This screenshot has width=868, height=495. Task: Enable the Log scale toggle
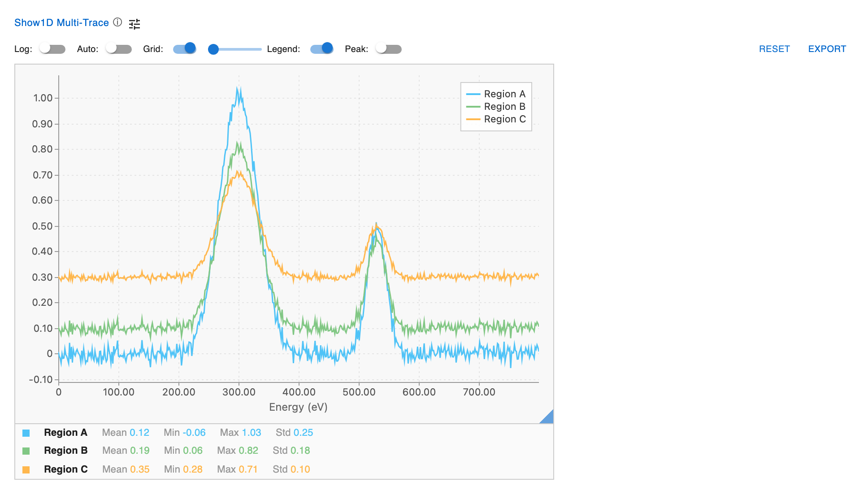pyautogui.click(x=52, y=48)
